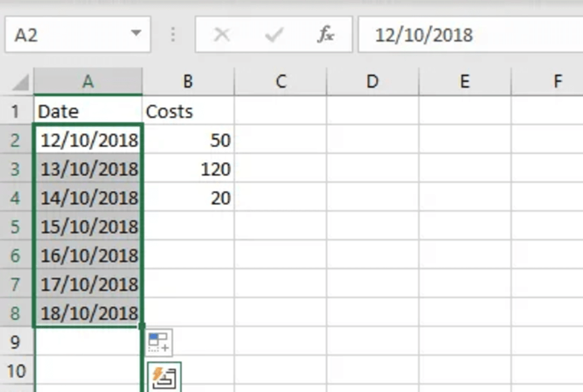The height and width of the screenshot is (392, 583).
Task: Click the fill handle at selection corner
Action: tap(142, 326)
